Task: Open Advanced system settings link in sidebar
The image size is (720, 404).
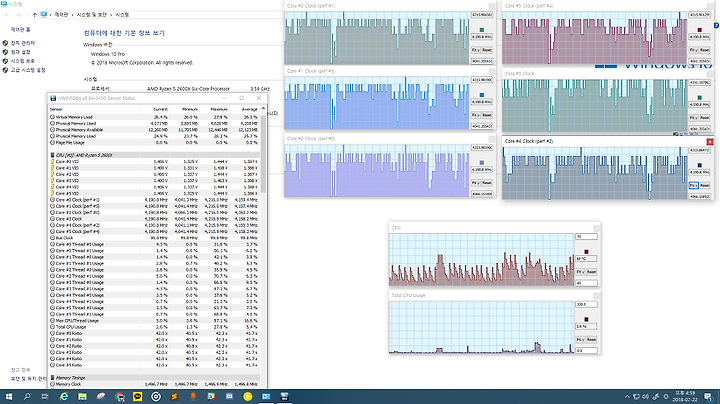Action: pos(28,70)
